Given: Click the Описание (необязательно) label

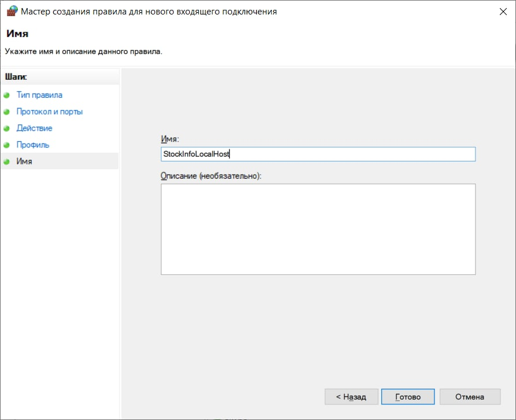Looking at the screenshot, I should click(x=211, y=175).
